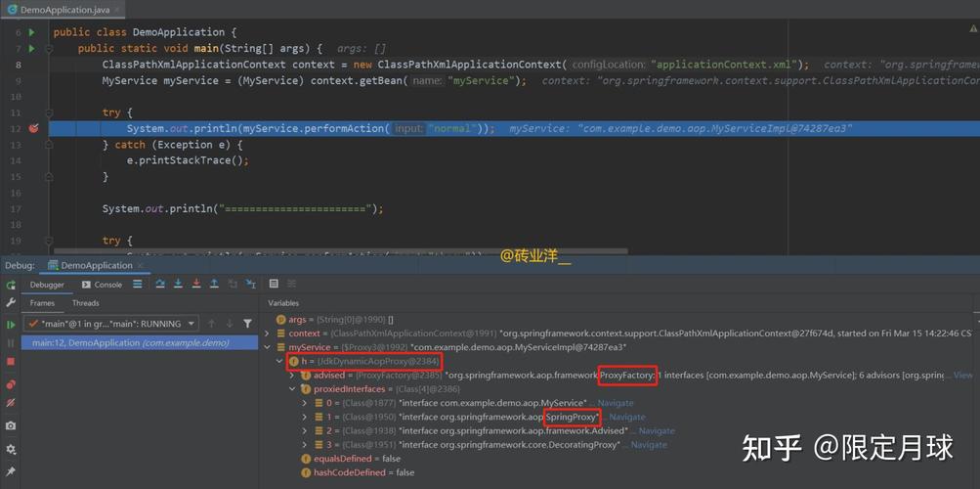Click the threads layout list icon
Screen dimensions: 980x489
pos(138,284)
